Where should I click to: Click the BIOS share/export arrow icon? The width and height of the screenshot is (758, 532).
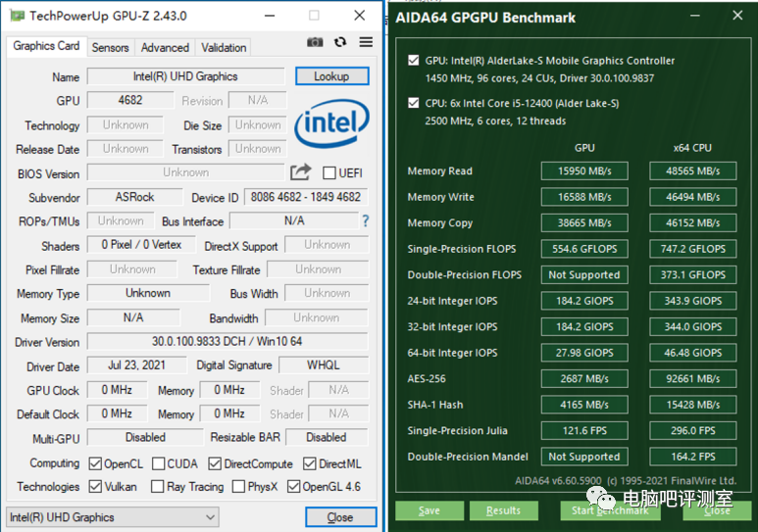tap(300, 172)
